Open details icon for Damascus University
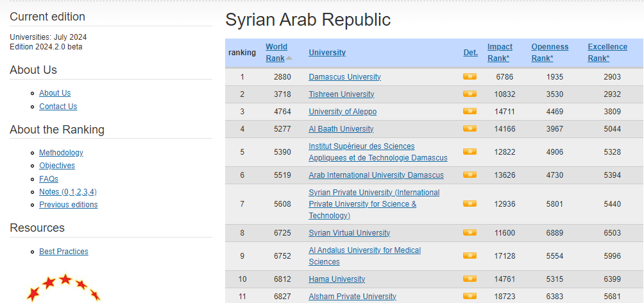 (470, 76)
